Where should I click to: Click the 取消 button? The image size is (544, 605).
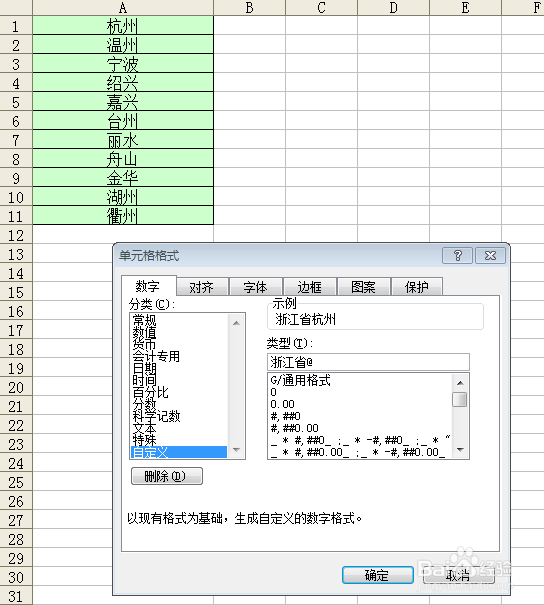(458, 575)
